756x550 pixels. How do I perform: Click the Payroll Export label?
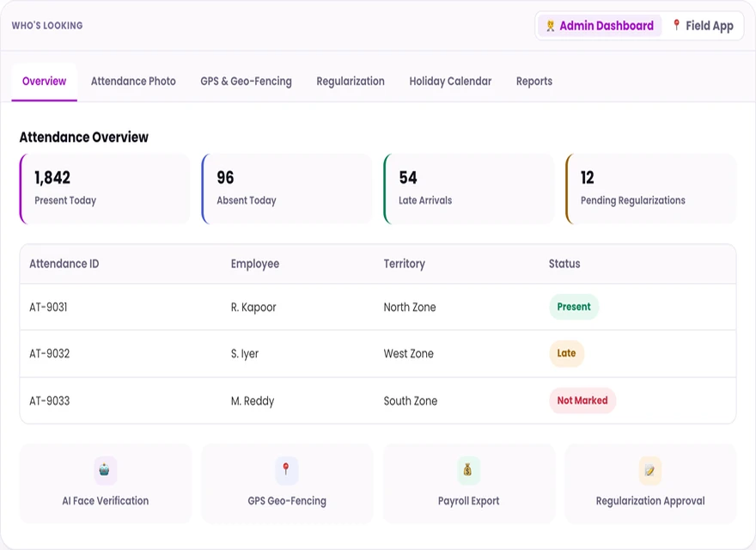(x=469, y=501)
